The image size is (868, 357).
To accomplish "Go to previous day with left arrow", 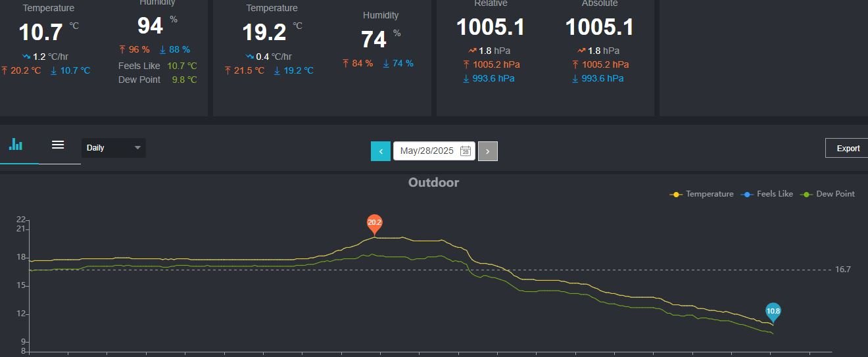I will [381, 151].
